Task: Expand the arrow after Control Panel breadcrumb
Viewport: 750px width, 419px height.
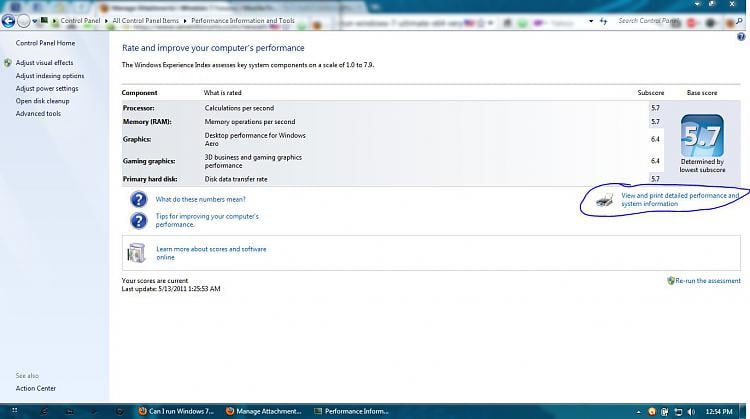Action: click(x=106, y=21)
